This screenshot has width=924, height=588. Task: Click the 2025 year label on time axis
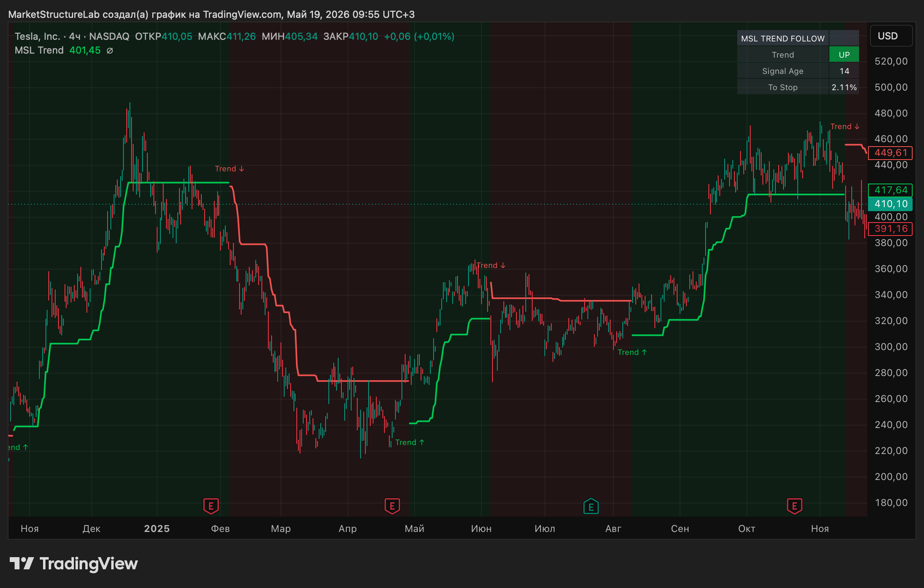(x=157, y=528)
